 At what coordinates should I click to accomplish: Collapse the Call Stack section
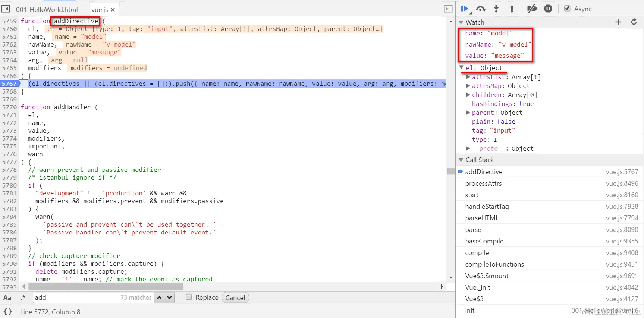(461, 160)
